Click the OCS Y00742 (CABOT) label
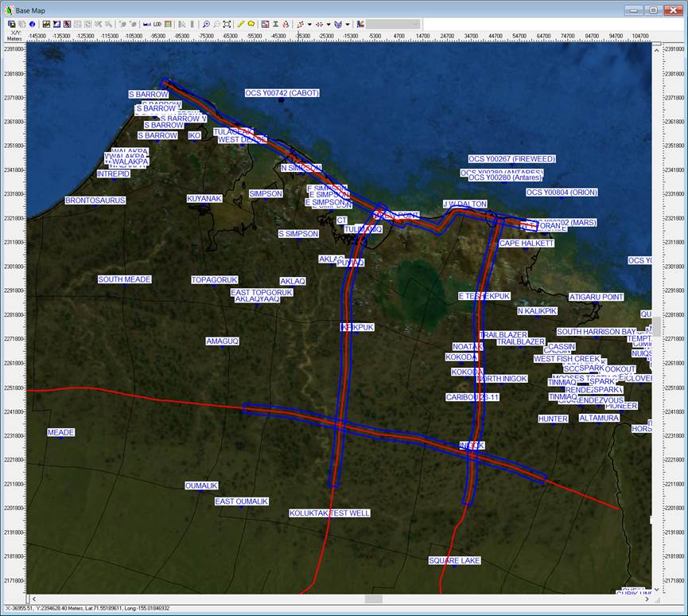The image size is (688, 616). (x=282, y=93)
